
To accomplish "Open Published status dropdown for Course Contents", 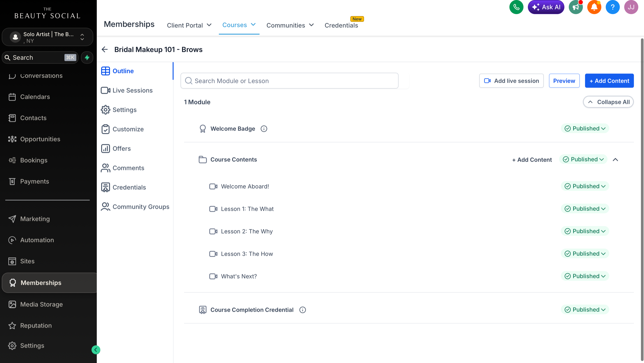I will pyautogui.click(x=583, y=159).
